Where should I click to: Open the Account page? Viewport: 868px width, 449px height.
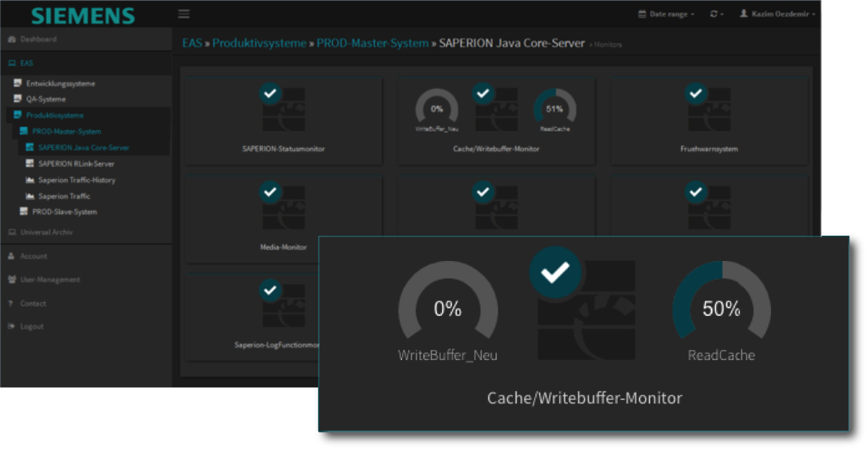(33, 256)
